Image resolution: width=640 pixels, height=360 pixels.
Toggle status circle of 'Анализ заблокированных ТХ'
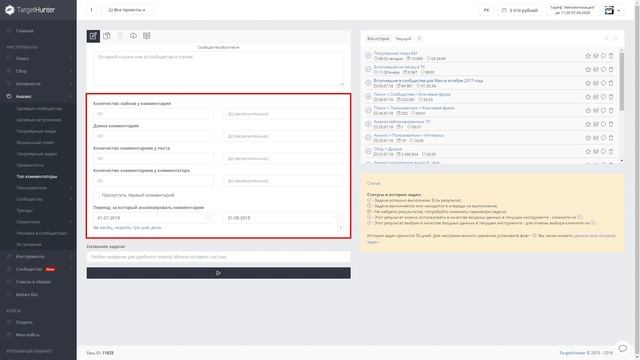368,124
